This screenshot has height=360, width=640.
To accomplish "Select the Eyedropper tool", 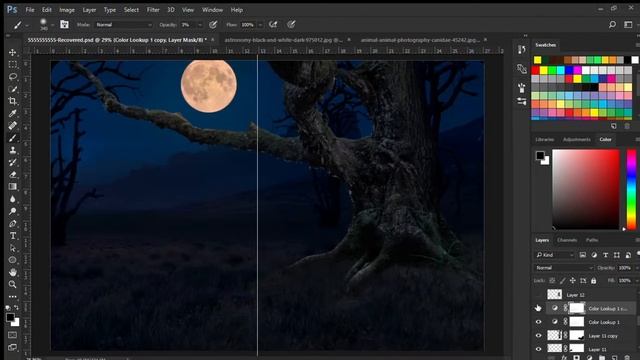I will tap(13, 113).
